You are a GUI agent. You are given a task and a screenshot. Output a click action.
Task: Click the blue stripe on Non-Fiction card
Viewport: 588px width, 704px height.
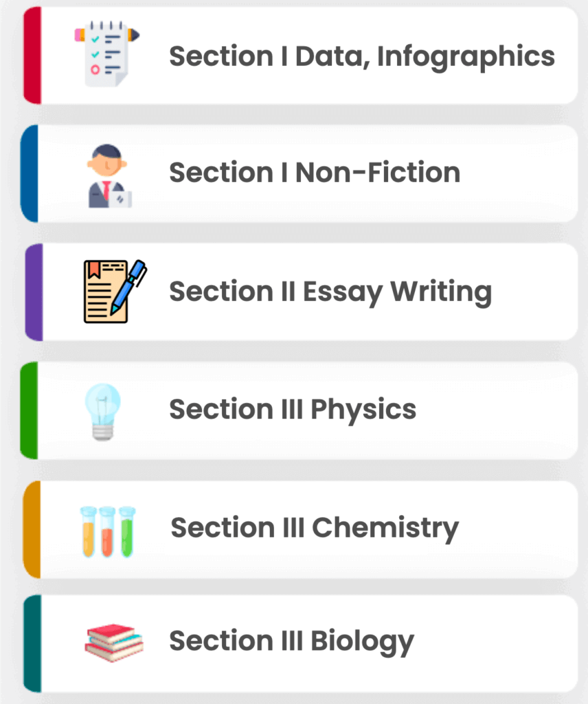coord(30,173)
